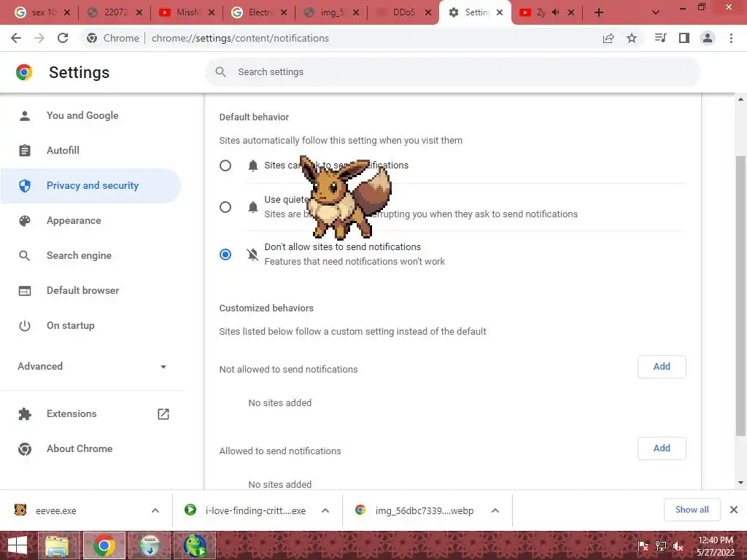Close the downloads bar
Viewport: 747px width, 560px height.
[734, 510]
